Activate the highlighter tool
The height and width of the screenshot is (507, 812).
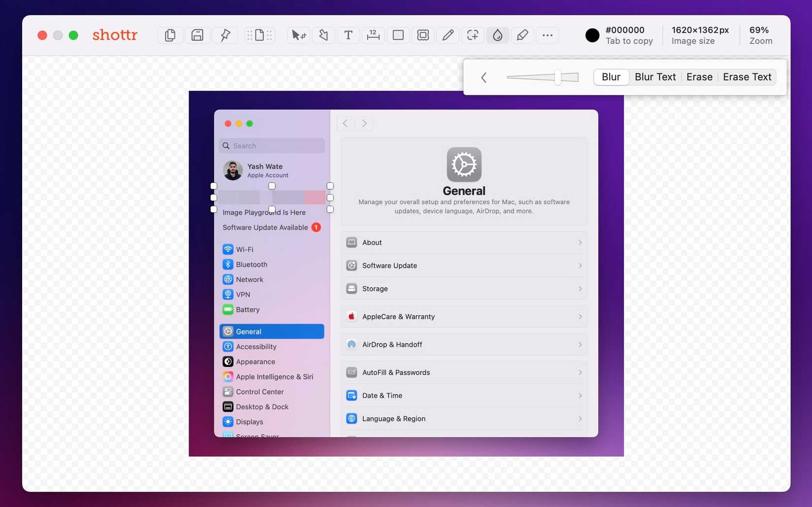[x=522, y=35]
